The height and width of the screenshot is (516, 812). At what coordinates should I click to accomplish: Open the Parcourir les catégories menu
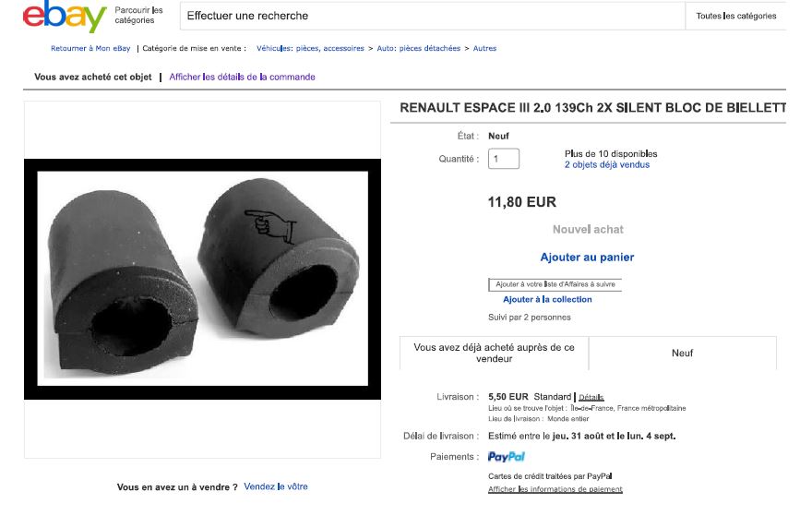pos(138,16)
